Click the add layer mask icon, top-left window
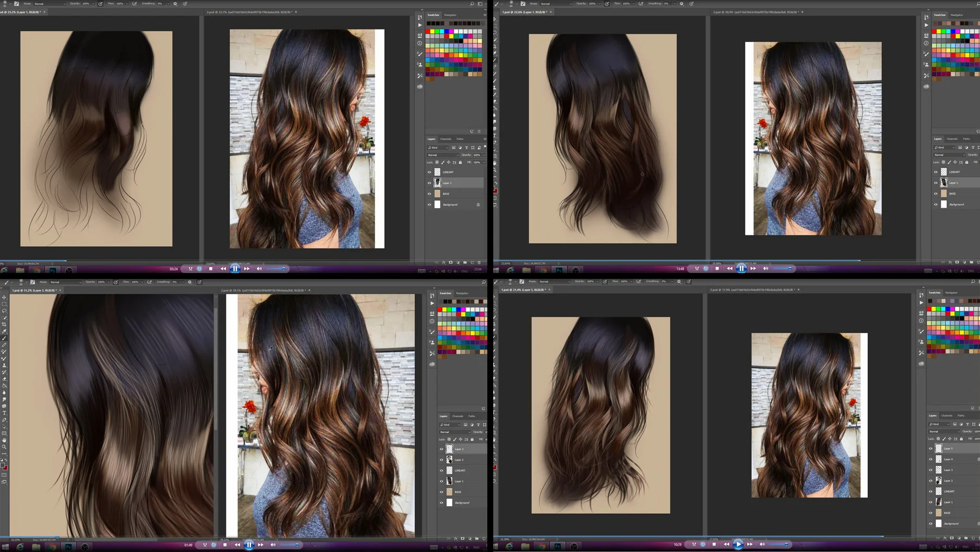The width and height of the screenshot is (980, 552). [451, 263]
